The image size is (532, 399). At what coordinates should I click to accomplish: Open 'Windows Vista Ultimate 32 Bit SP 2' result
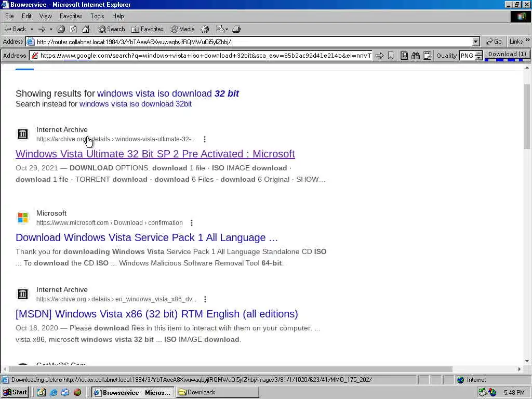click(155, 154)
